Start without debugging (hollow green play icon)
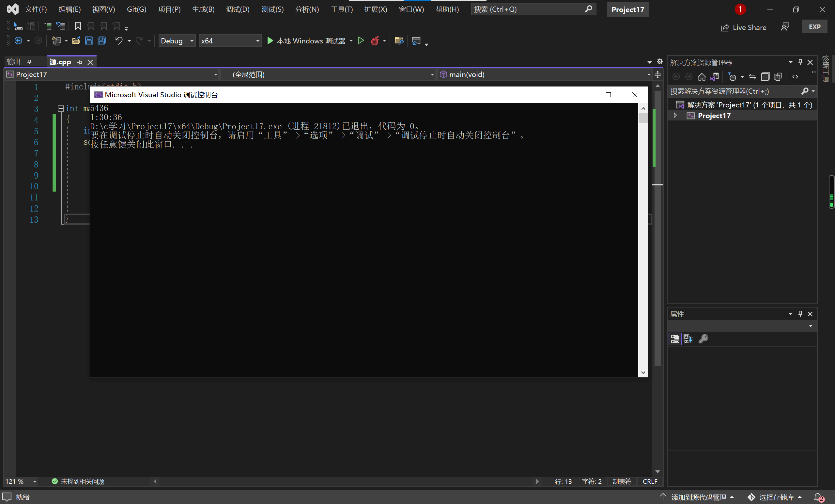This screenshot has height=504, width=835. 361,41
